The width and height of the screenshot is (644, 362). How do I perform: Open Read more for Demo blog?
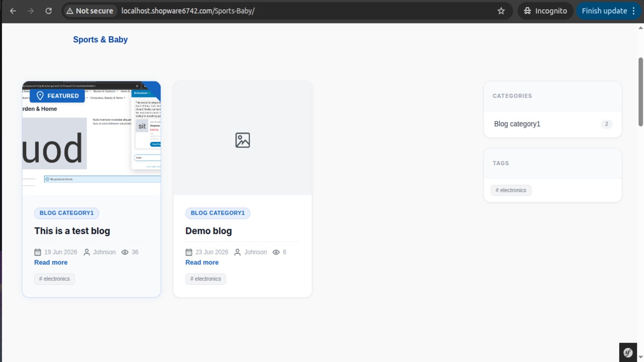[x=202, y=262]
